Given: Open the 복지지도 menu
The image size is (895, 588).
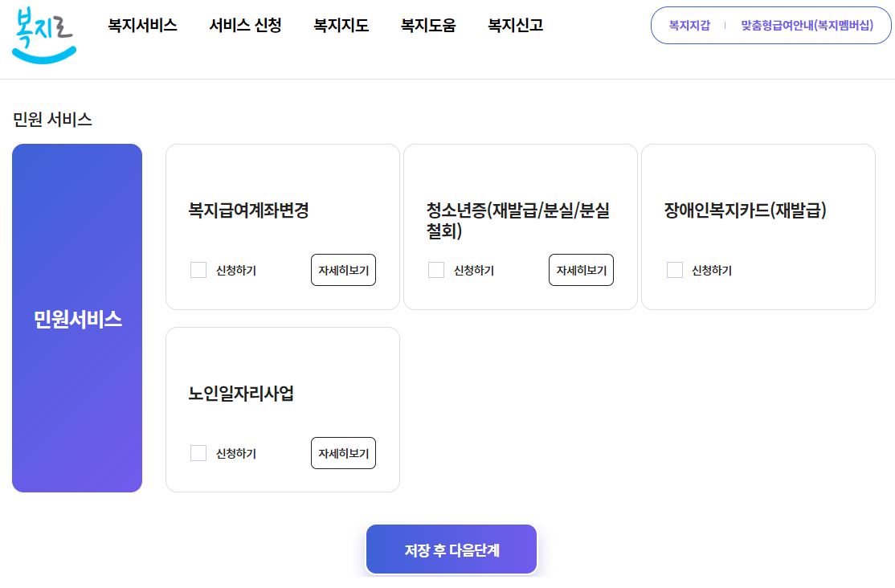Looking at the screenshot, I should 341,25.
